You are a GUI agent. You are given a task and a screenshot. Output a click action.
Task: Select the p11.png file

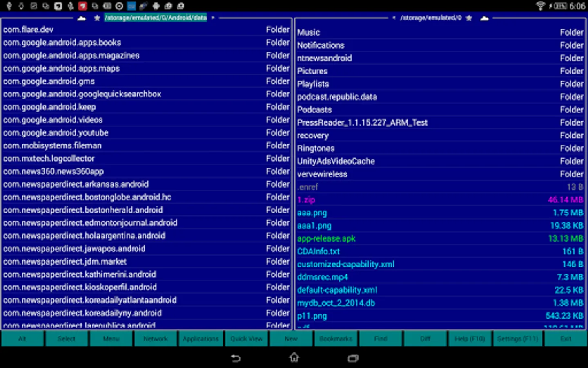(x=440, y=316)
